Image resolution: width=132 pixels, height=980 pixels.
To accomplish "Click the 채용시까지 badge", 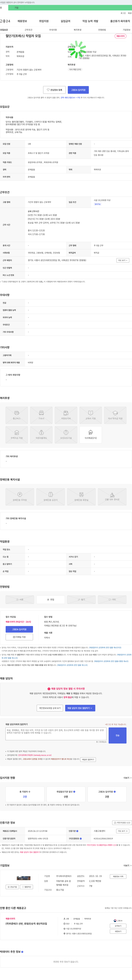I will [x=121, y=36].
